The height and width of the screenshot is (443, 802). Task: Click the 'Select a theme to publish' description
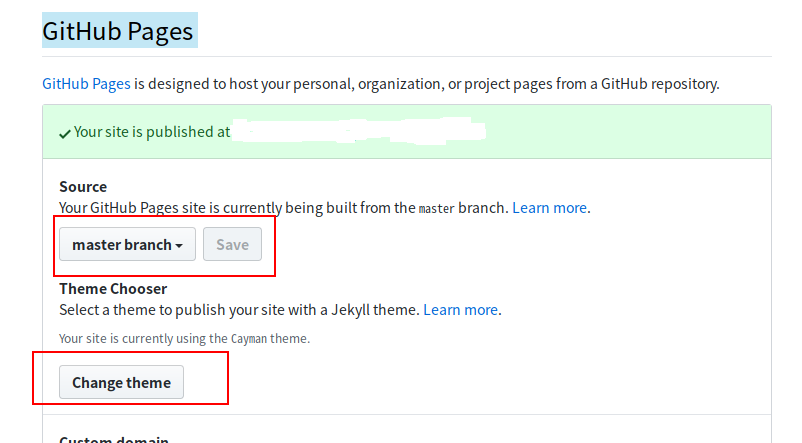point(239,309)
